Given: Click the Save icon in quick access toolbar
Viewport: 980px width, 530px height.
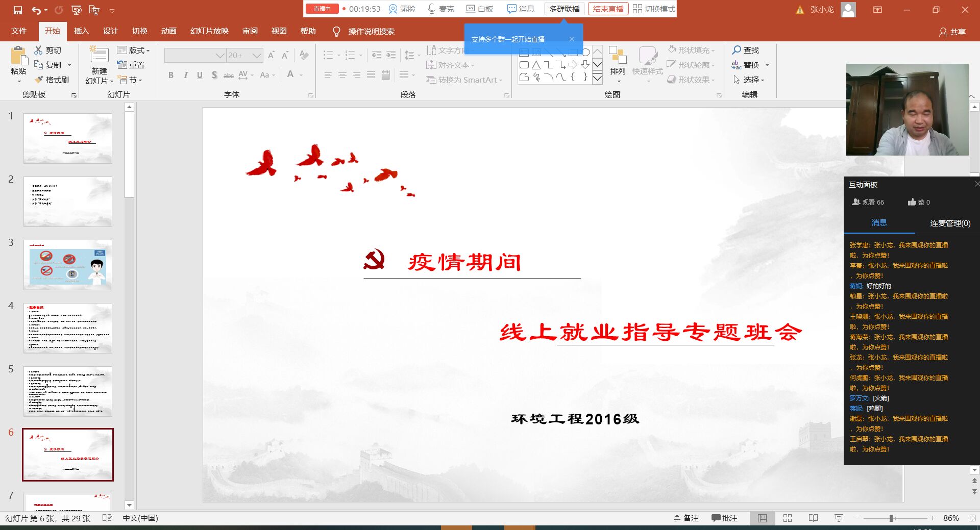Looking at the screenshot, I should (x=18, y=10).
